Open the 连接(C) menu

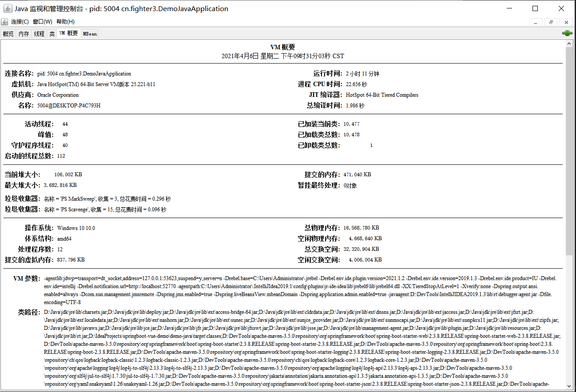pos(20,22)
